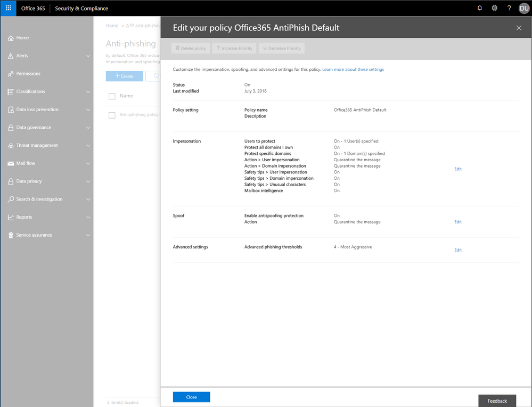Open Learn more about these settings link
Image resolution: width=532 pixels, height=407 pixels.
(353, 70)
